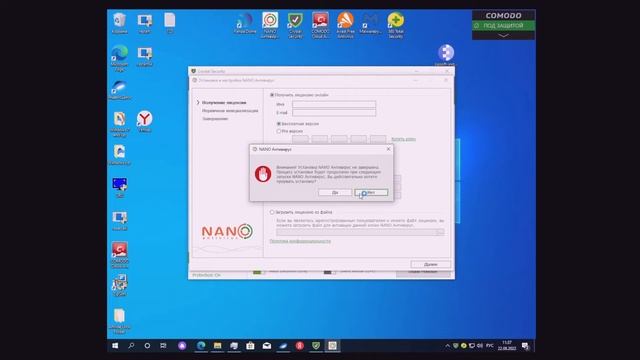This screenshot has width=640, height=360.
Task: Open the COMODO red shortcut in left column
Action: [x=119, y=254]
